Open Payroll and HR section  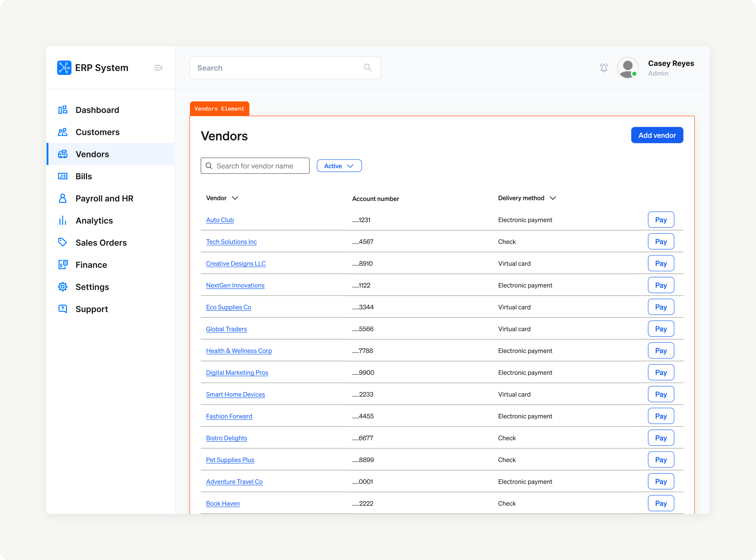point(104,198)
